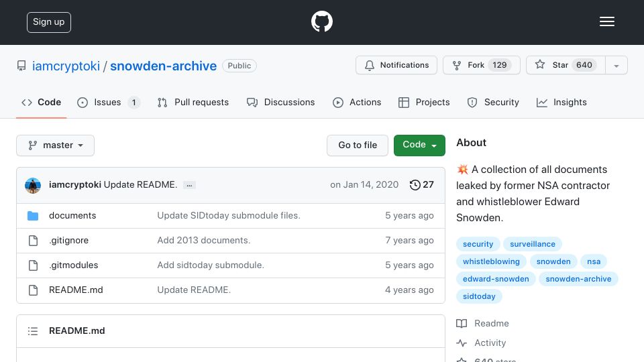Click Go to file button
644x362 pixels.
(358, 145)
